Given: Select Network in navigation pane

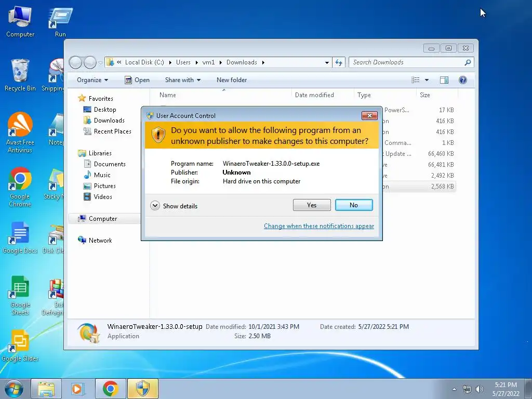Looking at the screenshot, I should (x=95, y=240).
